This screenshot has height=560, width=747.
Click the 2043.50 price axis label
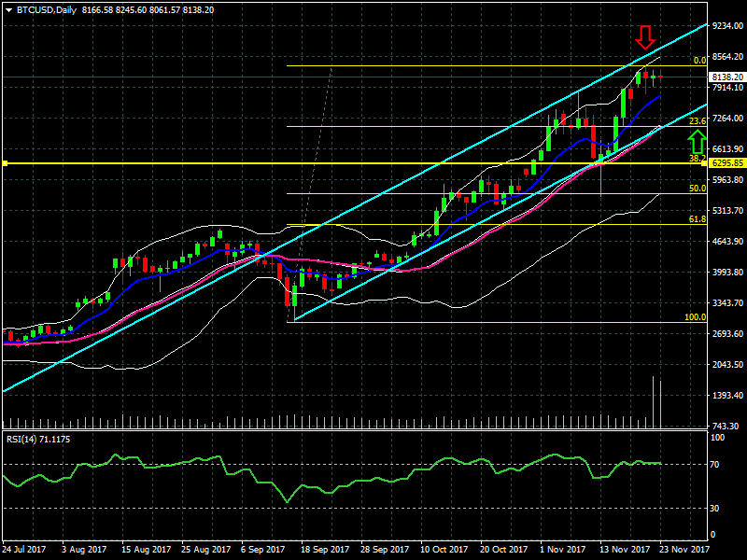click(x=727, y=365)
